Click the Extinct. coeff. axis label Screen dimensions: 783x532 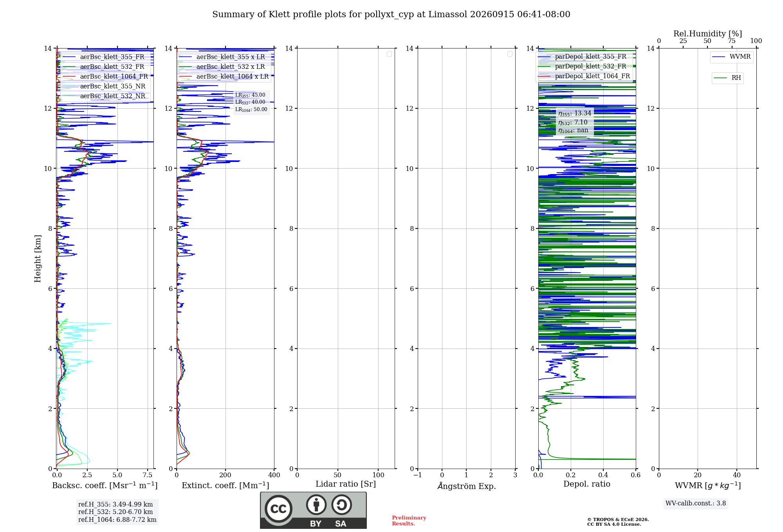(x=226, y=485)
